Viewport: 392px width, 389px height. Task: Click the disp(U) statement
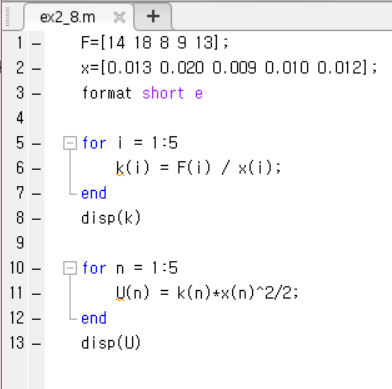coord(111,343)
